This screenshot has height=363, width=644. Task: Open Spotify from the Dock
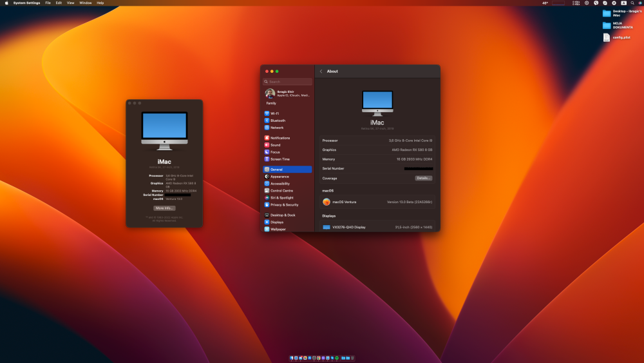[337, 358]
